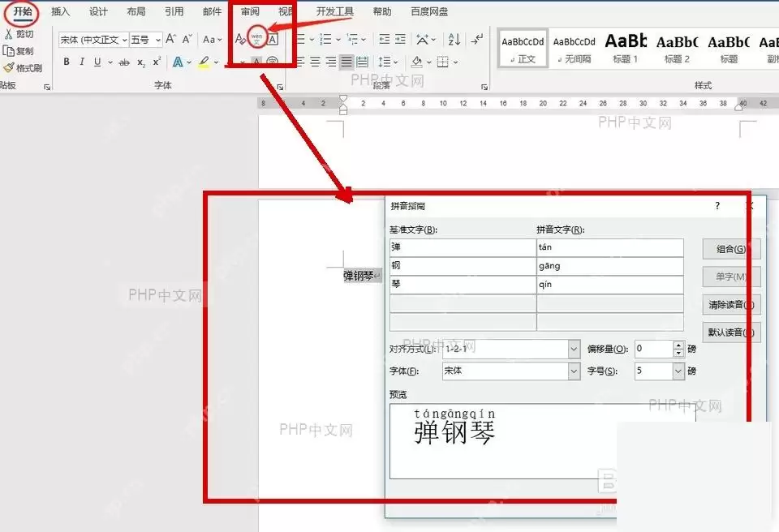Click the Cut (剪切) icon

point(8,34)
